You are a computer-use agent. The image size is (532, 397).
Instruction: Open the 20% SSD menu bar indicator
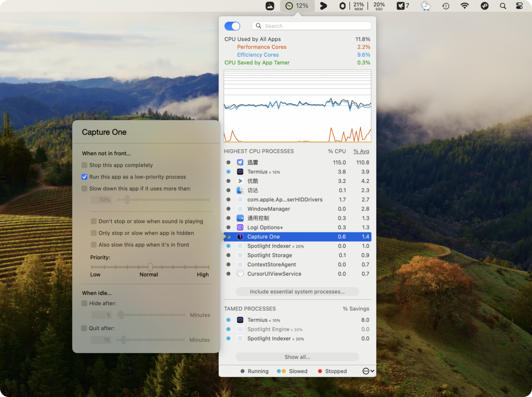point(379,6)
